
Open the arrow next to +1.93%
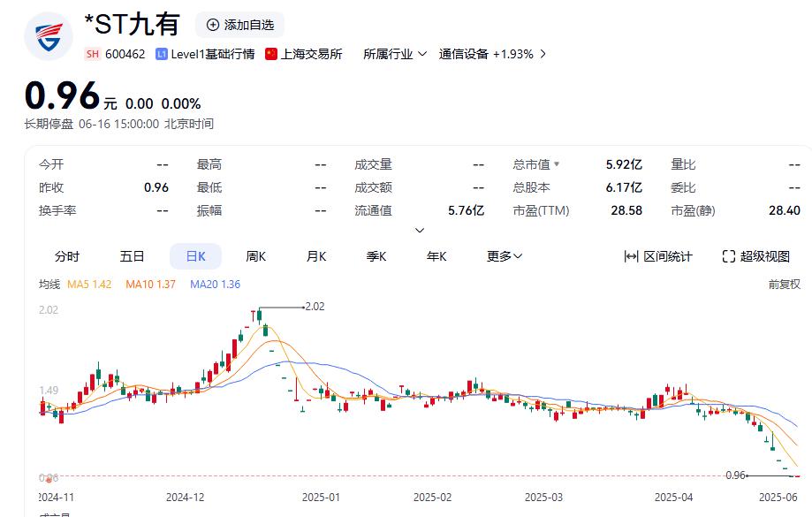pyautogui.click(x=543, y=54)
